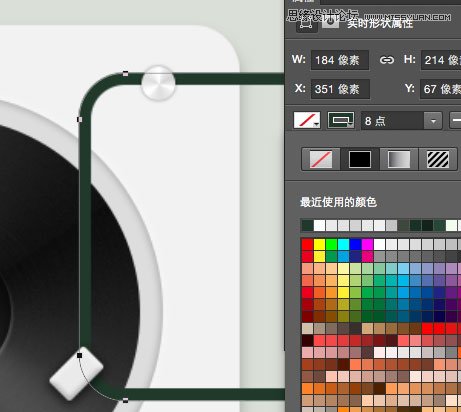Click the round metallic knob on the canvas
This screenshot has height=412, width=461.
[x=158, y=83]
